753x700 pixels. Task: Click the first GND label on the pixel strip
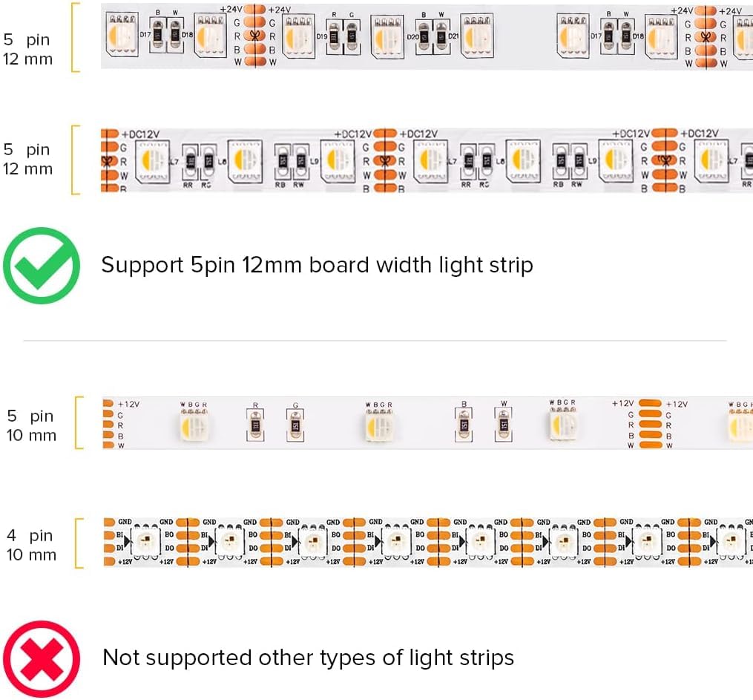tap(125, 522)
